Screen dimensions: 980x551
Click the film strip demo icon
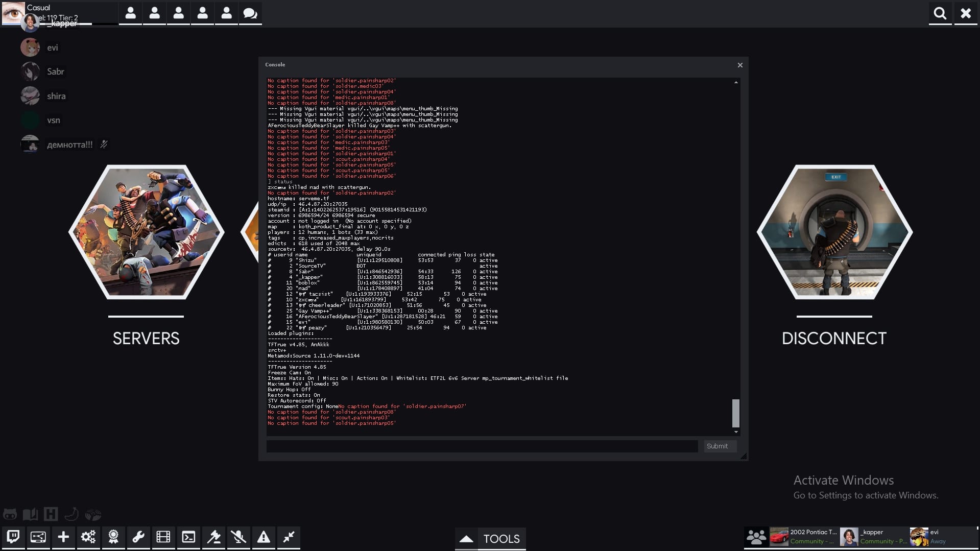tap(163, 537)
